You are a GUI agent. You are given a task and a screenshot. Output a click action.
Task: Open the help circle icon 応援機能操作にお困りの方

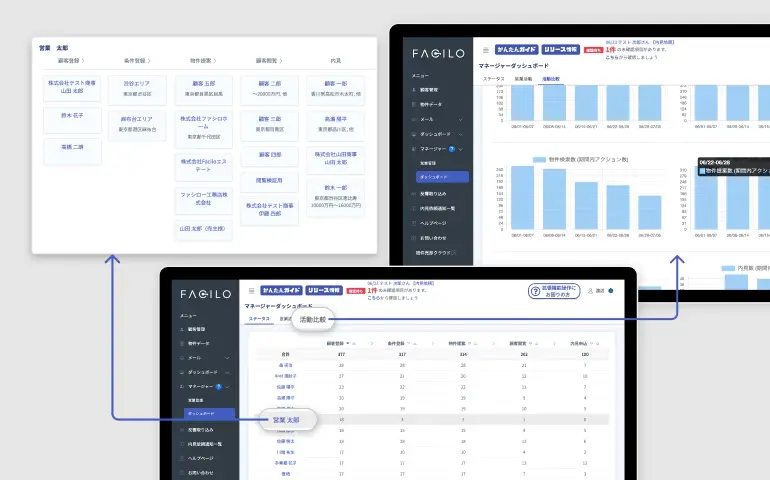coord(535,291)
